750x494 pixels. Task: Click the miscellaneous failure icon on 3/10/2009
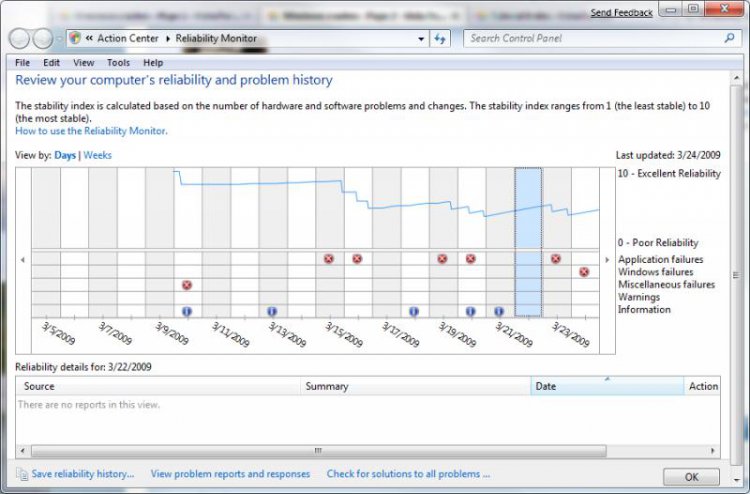click(x=187, y=285)
